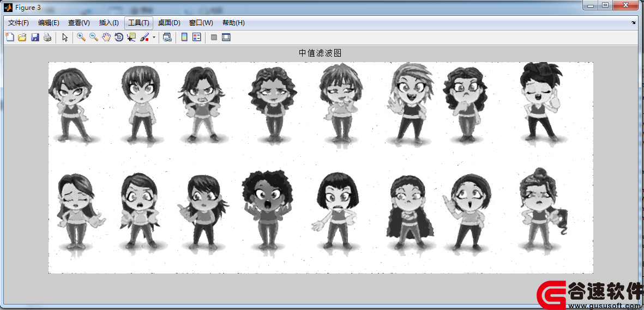The image size is (644, 310).
Task: Enable the Data Cursor tool
Action: tap(131, 38)
